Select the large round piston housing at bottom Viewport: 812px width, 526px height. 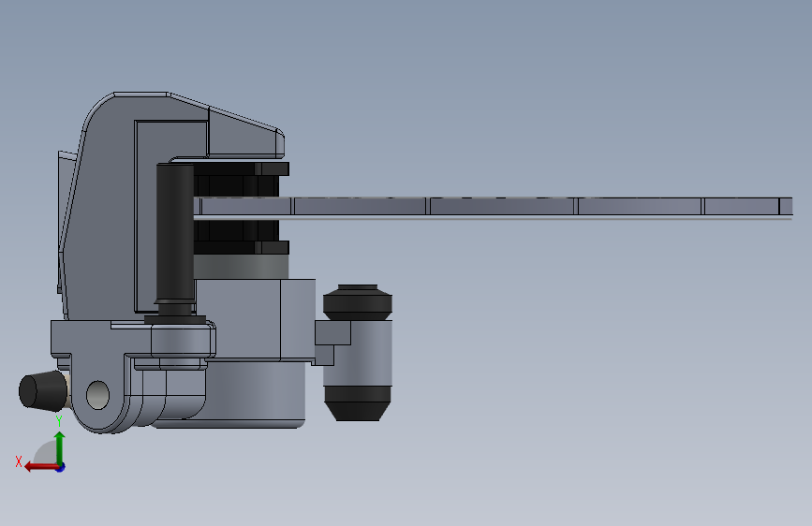[254, 395]
